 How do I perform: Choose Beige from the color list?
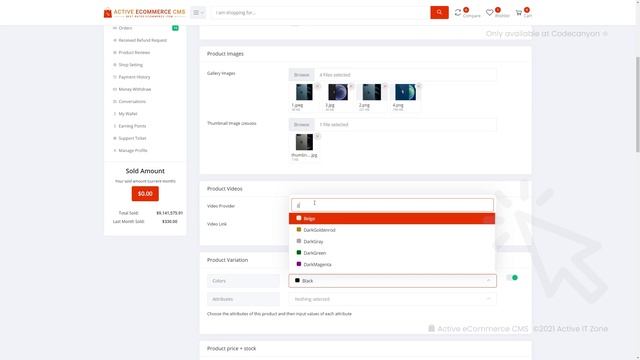[x=392, y=219]
